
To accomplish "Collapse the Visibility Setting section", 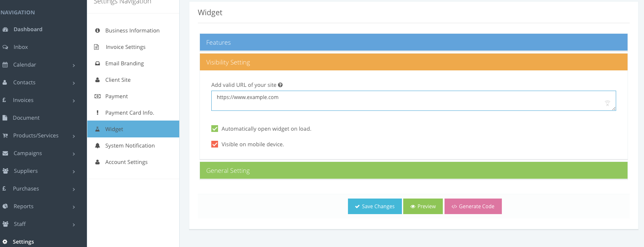I will tap(413, 62).
